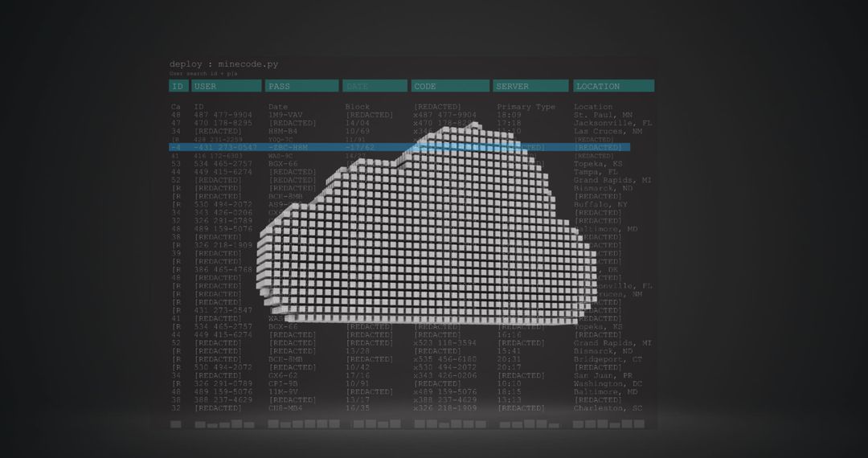The height and width of the screenshot is (458, 868).
Task: Click code 'x535 456-6180'
Action: tap(444, 359)
